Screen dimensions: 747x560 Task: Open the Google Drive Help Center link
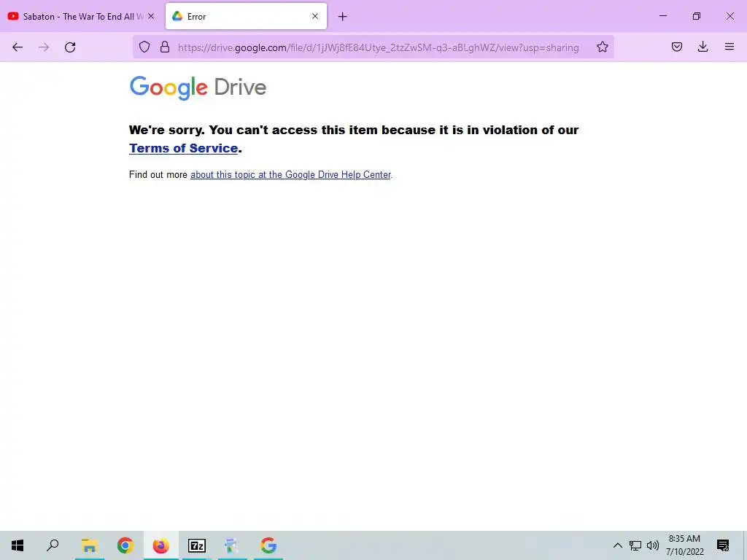(290, 175)
